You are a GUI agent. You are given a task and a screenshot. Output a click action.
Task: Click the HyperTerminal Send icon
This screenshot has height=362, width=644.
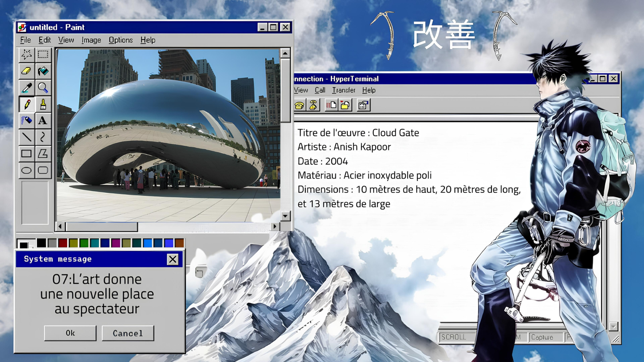click(x=331, y=105)
